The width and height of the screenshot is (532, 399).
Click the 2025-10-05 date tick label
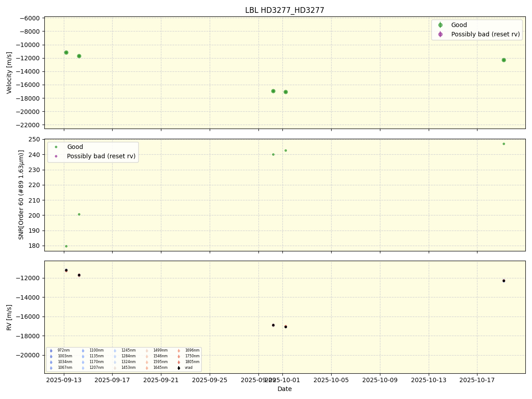pyautogui.click(x=331, y=380)
